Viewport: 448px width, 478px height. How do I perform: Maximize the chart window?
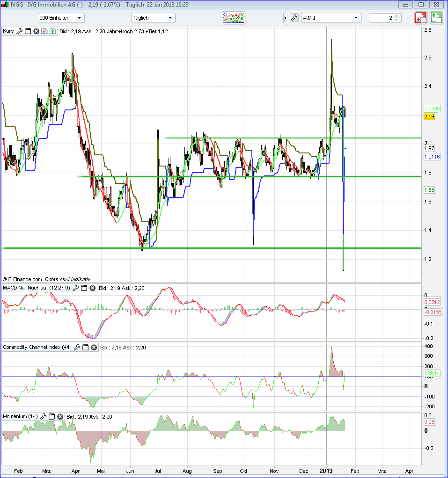421,5
